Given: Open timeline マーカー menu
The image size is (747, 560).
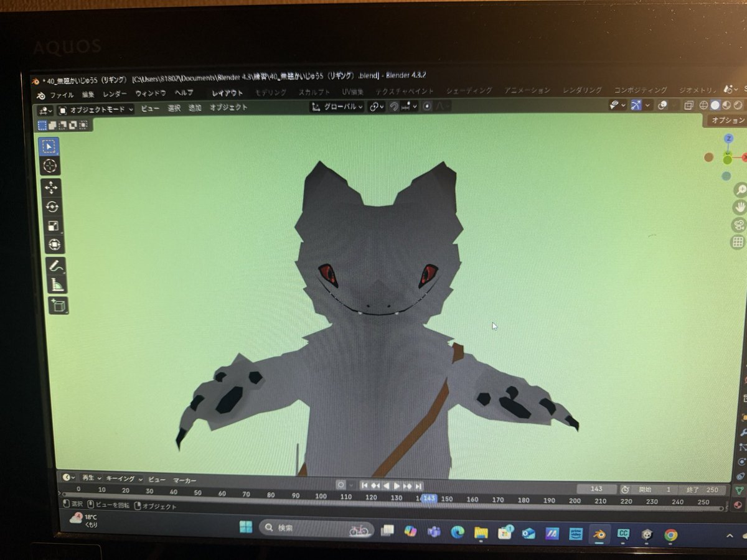Looking at the screenshot, I should 184,480.
